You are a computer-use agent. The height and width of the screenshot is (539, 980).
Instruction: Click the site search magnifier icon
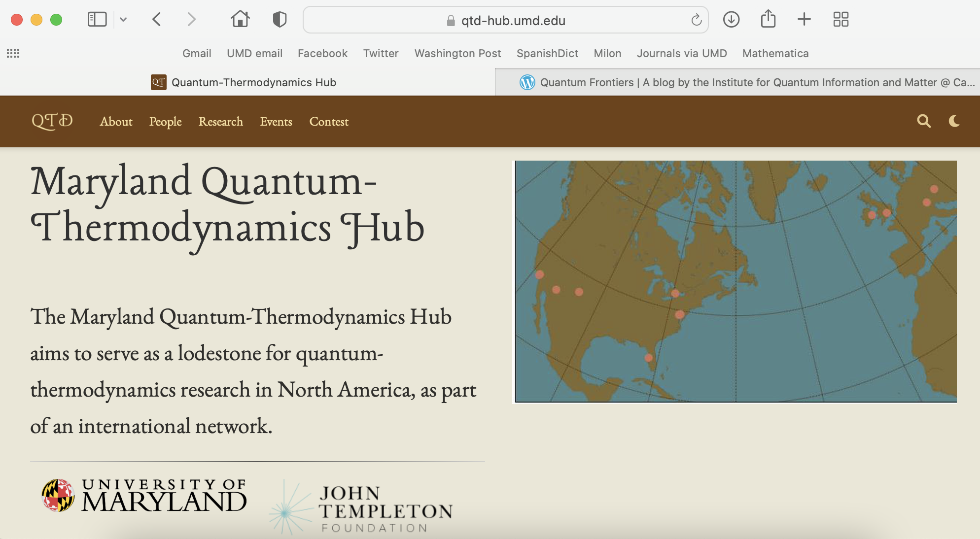click(924, 121)
